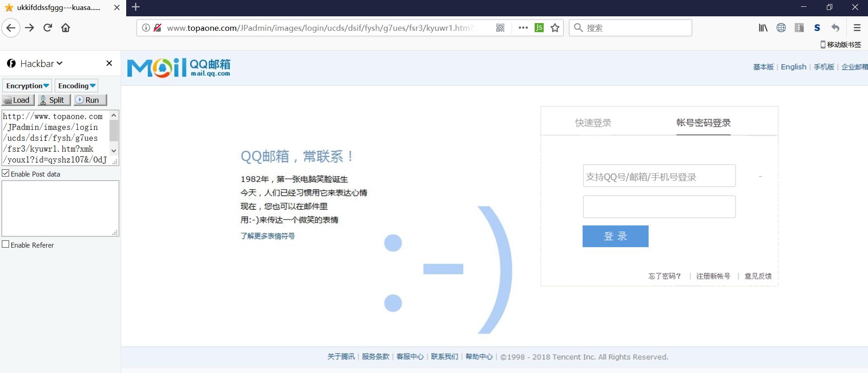Open the QR code icon in address bar
Viewport: 868px width, 373px height.
pyautogui.click(x=500, y=28)
